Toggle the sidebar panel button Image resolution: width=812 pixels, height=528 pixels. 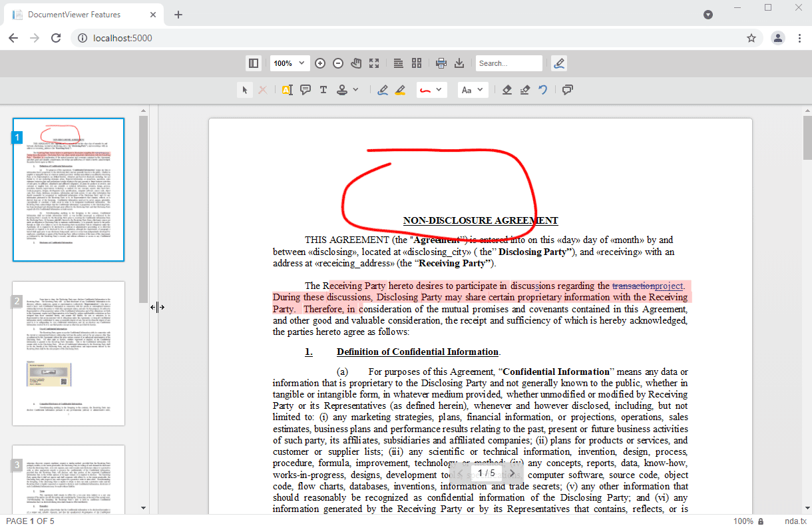click(x=253, y=63)
